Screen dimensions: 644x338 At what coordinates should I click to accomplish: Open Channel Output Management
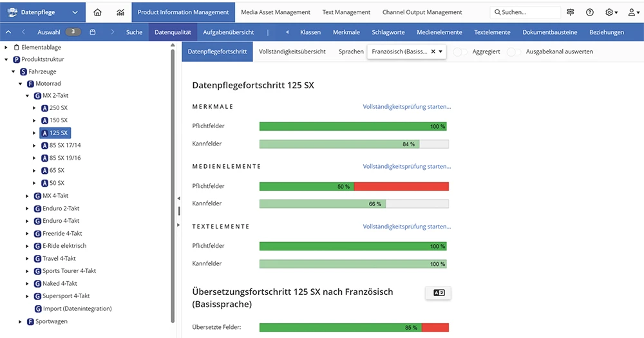422,12
